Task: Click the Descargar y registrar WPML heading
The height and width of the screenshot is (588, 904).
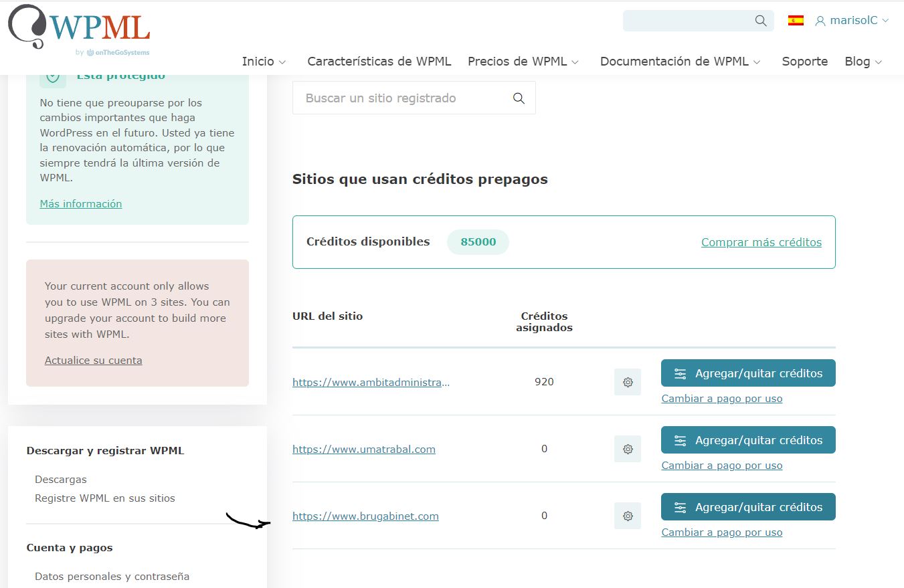Action: click(105, 451)
